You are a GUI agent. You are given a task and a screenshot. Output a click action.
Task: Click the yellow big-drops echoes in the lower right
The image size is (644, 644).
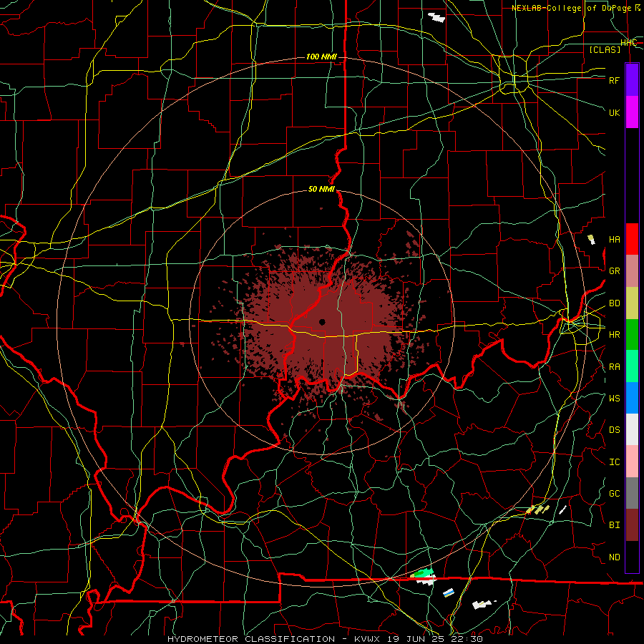[x=538, y=509]
